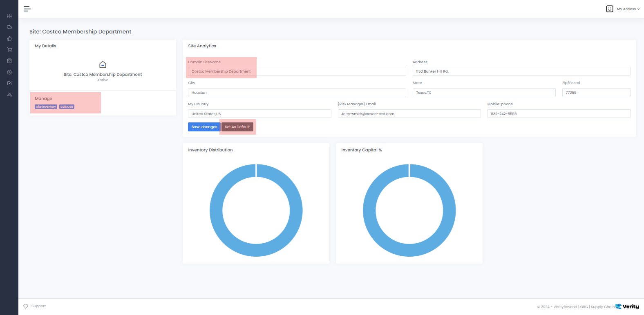Open the play circle icon in sidebar
Image resolution: width=644 pixels, height=315 pixels.
click(x=9, y=72)
